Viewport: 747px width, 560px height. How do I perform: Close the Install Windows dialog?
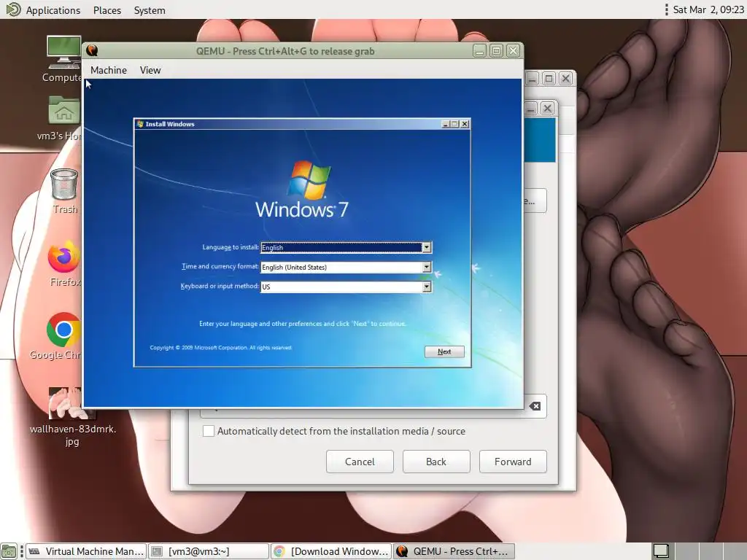pyautogui.click(x=465, y=124)
